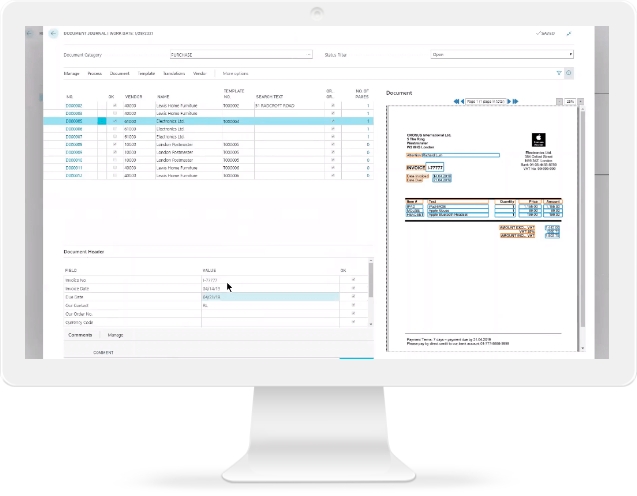Open document number D000006 link
This screenshot has width=637, height=496.
pos(73,129)
